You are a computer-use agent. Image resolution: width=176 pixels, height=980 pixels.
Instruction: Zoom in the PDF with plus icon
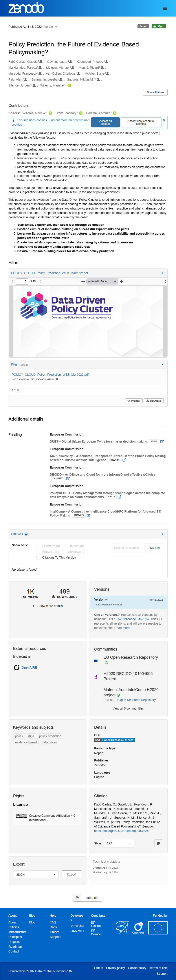(x=121, y=281)
